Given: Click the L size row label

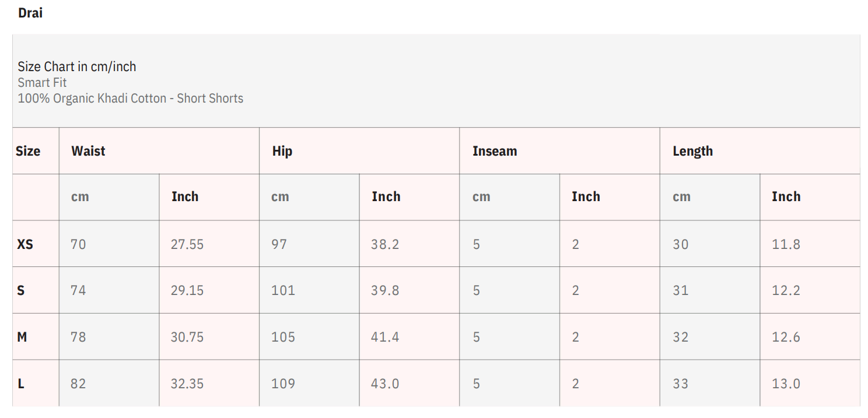Looking at the screenshot, I should [x=21, y=384].
